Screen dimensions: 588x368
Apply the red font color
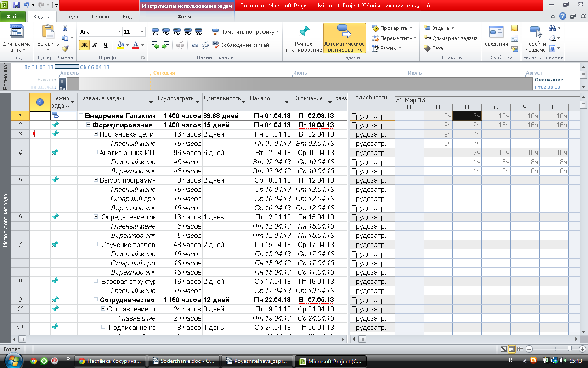pyautogui.click(x=135, y=45)
